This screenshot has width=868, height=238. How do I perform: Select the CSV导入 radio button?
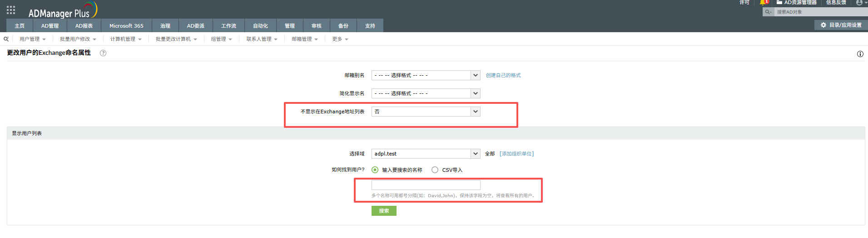point(435,170)
